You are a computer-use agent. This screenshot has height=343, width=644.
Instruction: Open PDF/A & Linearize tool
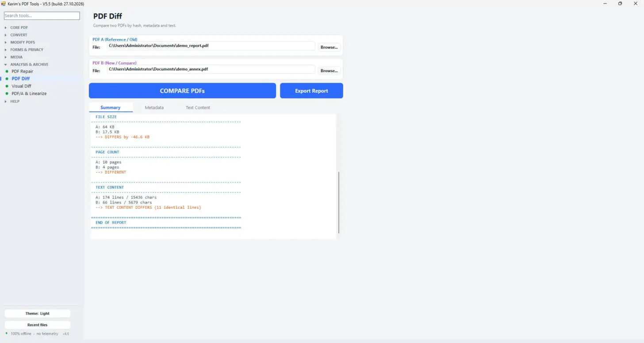tap(29, 94)
